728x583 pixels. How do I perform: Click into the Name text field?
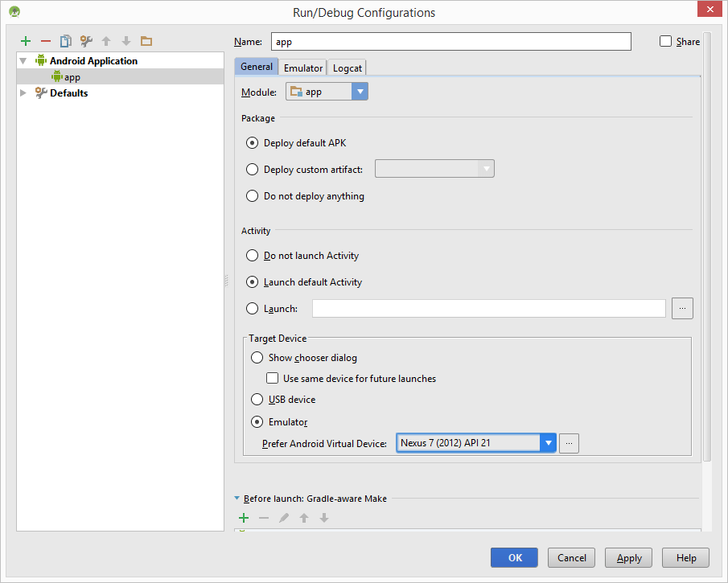point(450,42)
